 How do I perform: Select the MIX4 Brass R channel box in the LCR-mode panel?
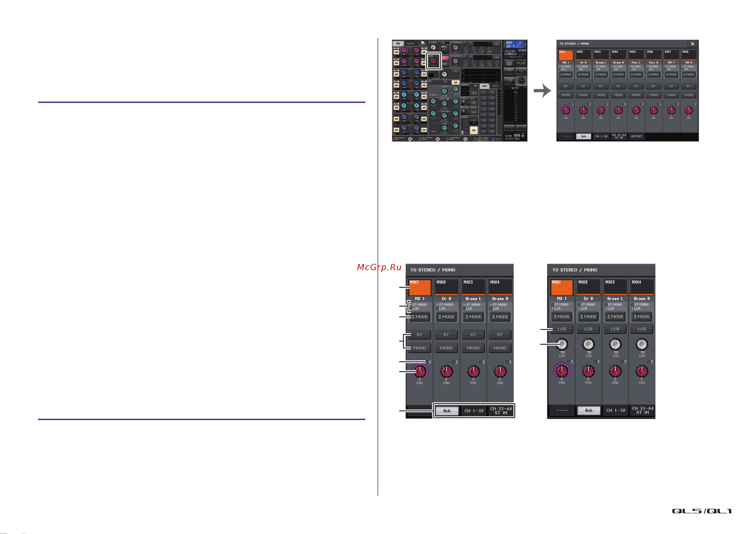(642, 287)
